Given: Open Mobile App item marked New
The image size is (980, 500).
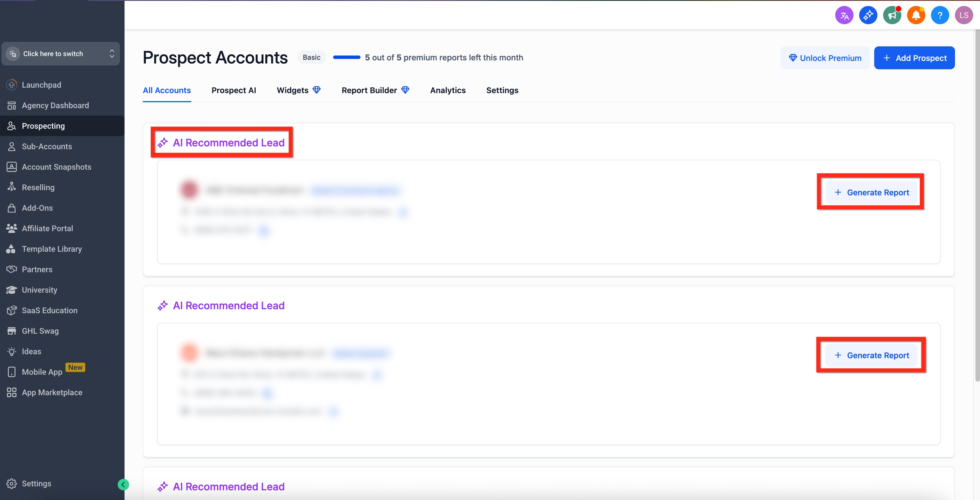Looking at the screenshot, I should click(x=42, y=372).
